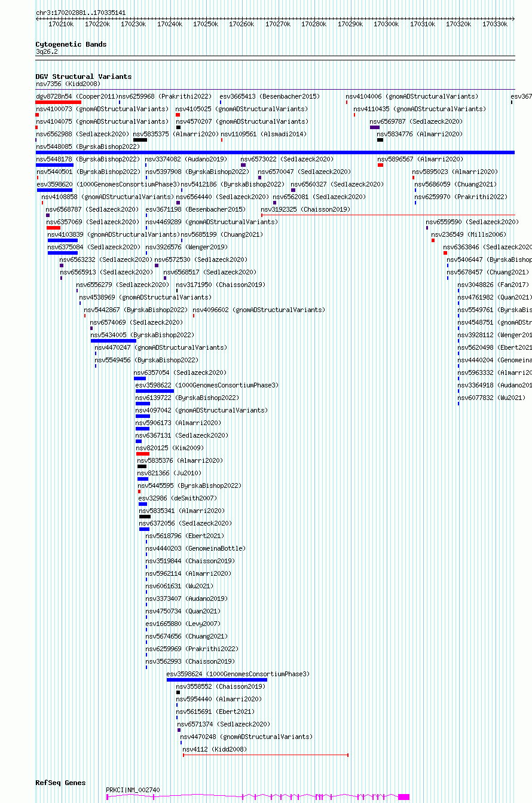Screen dimensions: 532x803
Task: Click the chr3:170202881..170335141 region label
Action: pos(81,12)
